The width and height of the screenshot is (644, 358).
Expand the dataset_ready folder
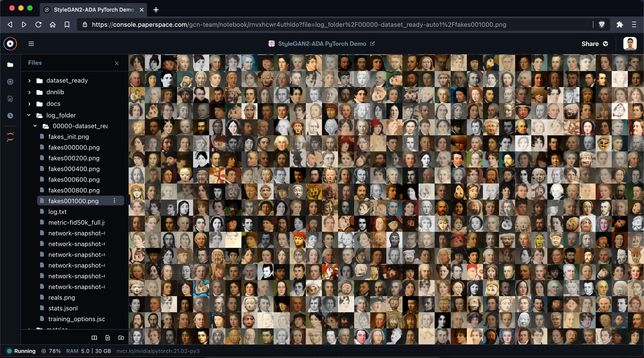(29, 81)
